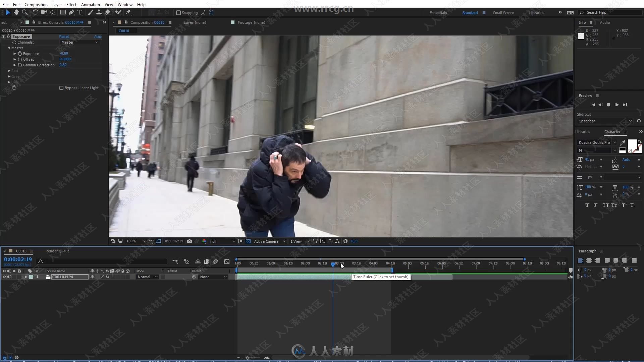Select the Puppet Pin tool

coord(128,12)
